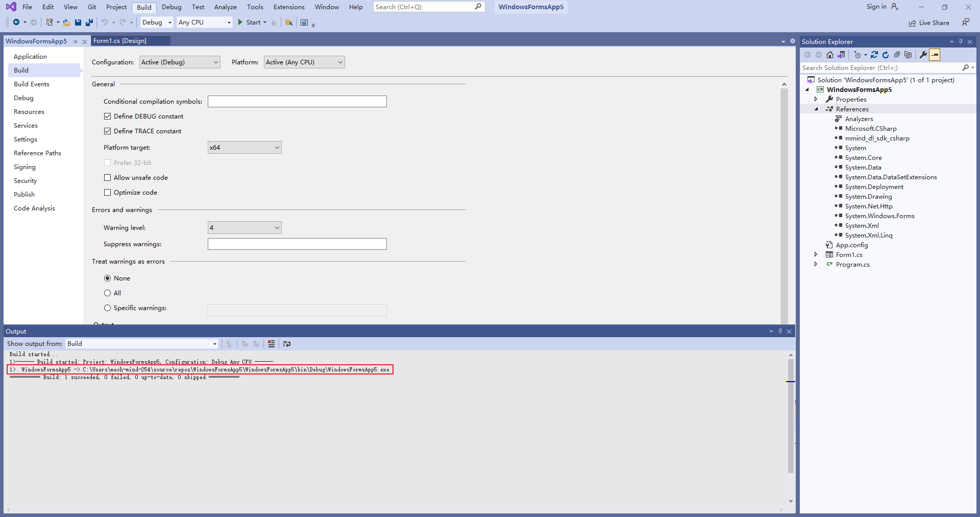Click the Collapse All icon in Solution Explorer

point(897,55)
